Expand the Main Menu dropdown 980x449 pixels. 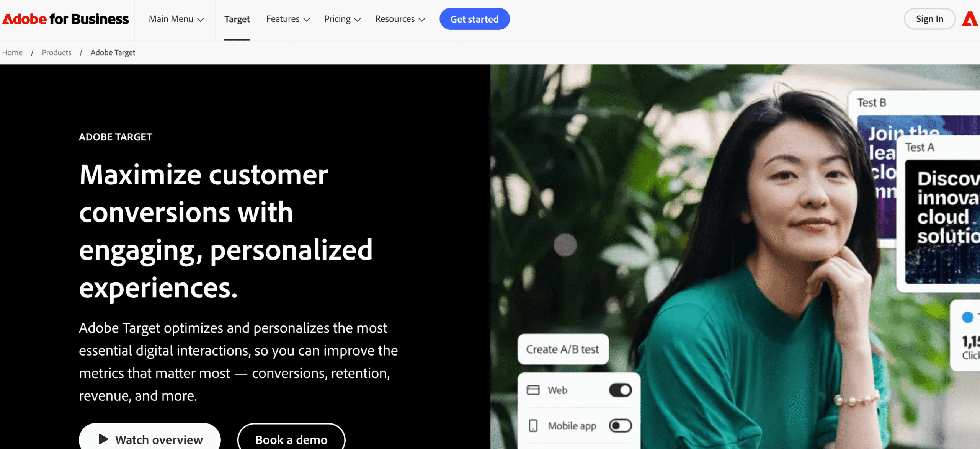pyautogui.click(x=176, y=19)
